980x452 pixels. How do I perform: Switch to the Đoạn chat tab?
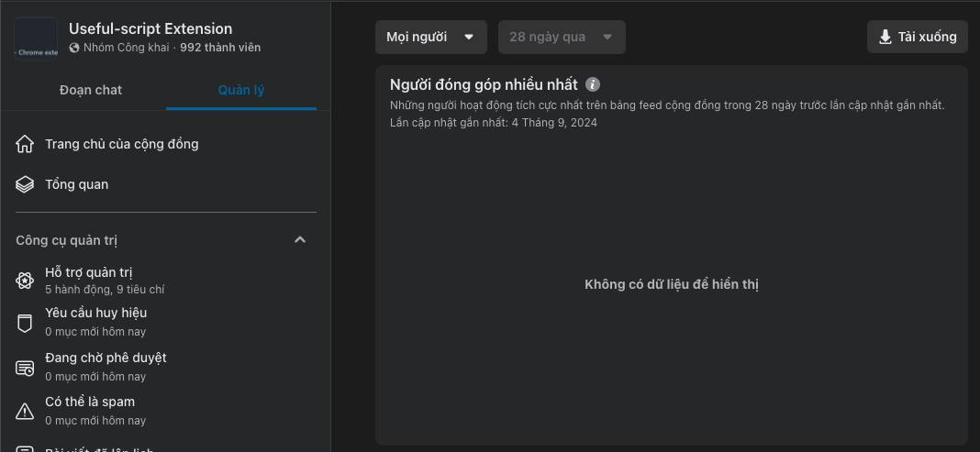pos(91,90)
